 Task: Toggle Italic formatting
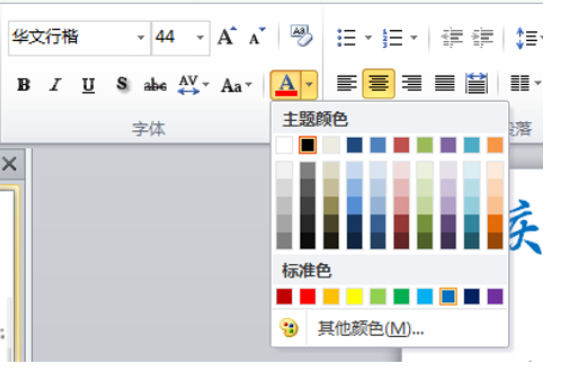click(x=55, y=85)
